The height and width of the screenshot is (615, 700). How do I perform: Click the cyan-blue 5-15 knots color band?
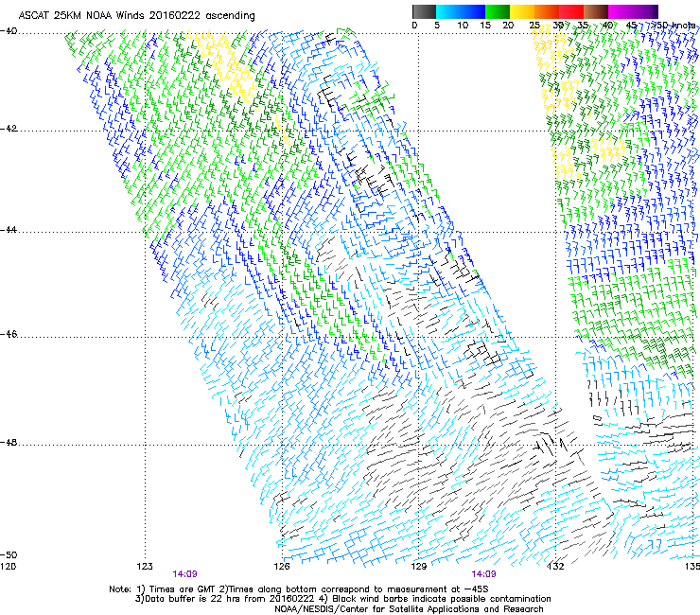pos(461,11)
